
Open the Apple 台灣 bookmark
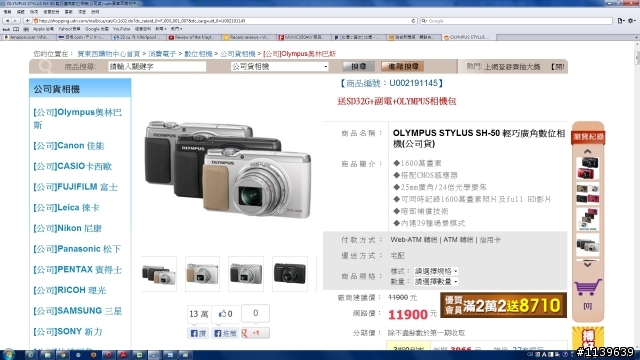43,29
